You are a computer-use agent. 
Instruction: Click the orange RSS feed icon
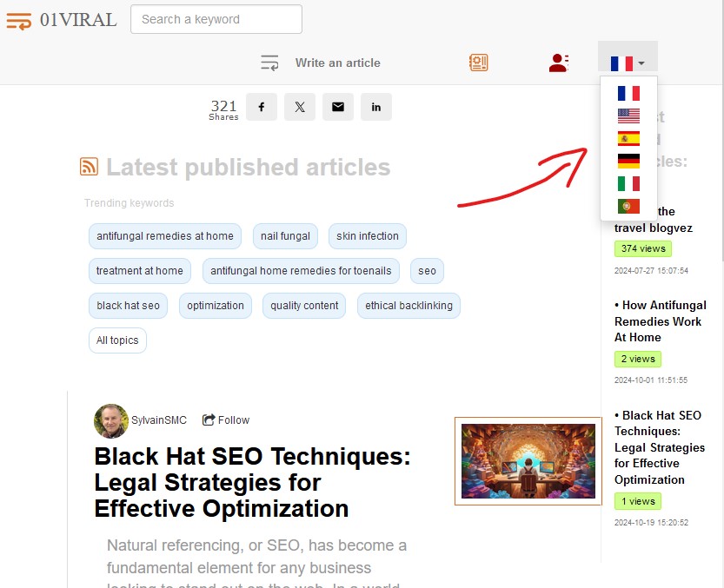tap(89, 167)
